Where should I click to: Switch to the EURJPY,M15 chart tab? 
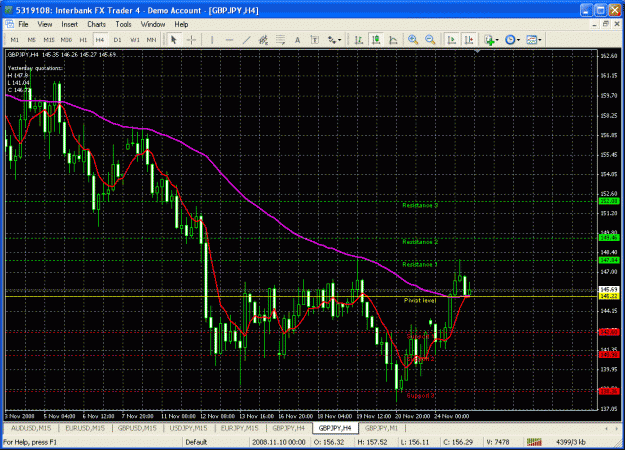coord(239,428)
